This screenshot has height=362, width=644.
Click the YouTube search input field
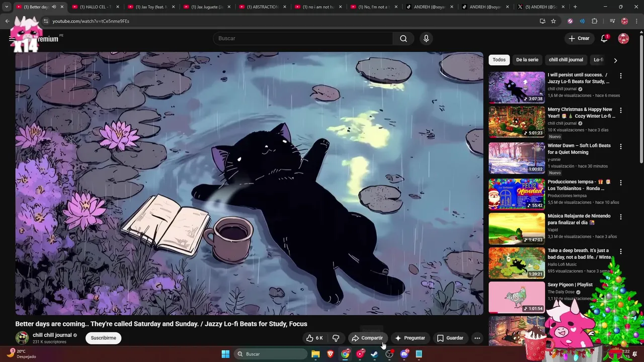point(303,38)
